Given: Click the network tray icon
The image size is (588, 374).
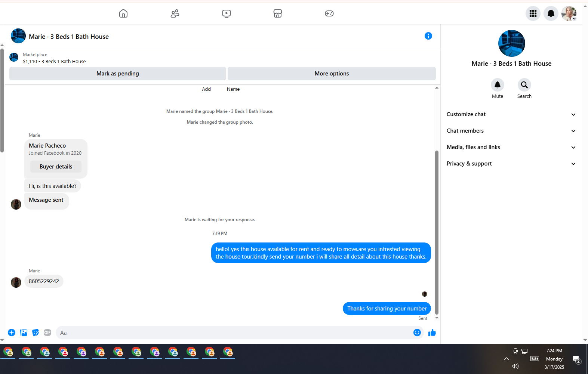Looking at the screenshot, I should 524,351.
